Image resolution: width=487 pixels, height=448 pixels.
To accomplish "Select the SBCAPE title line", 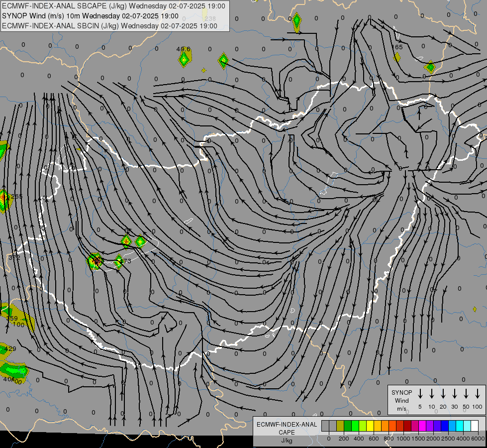I will pyautogui.click(x=113, y=6).
